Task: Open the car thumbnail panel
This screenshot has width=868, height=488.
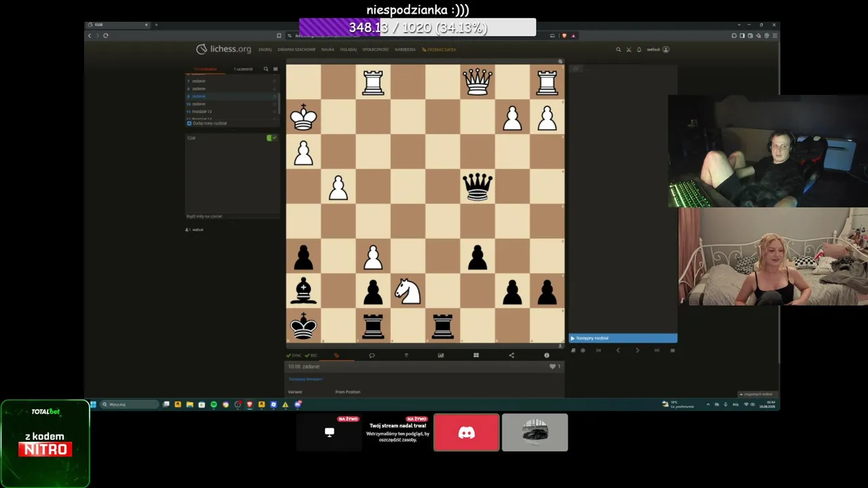Action: (x=535, y=432)
